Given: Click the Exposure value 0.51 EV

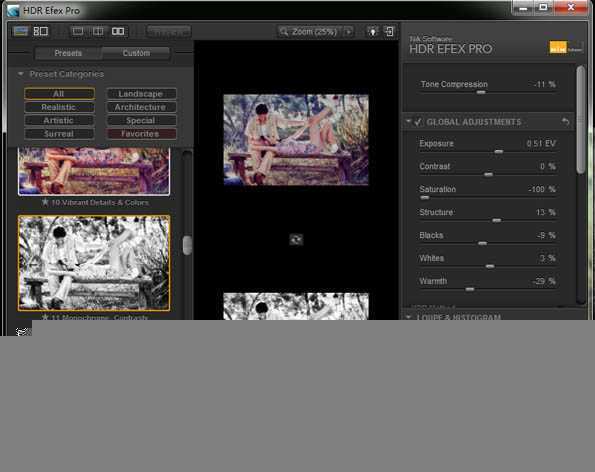Looking at the screenshot, I should click(x=541, y=143).
